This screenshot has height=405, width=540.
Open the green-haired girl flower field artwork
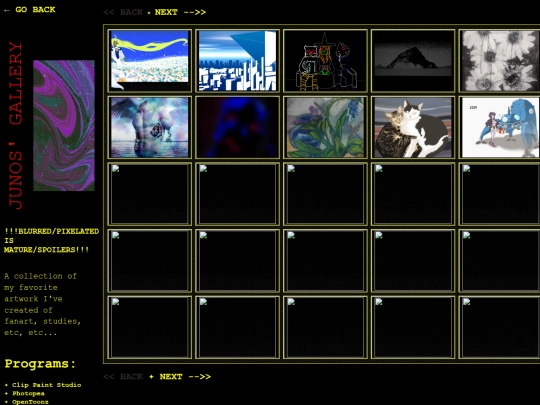[150, 61]
